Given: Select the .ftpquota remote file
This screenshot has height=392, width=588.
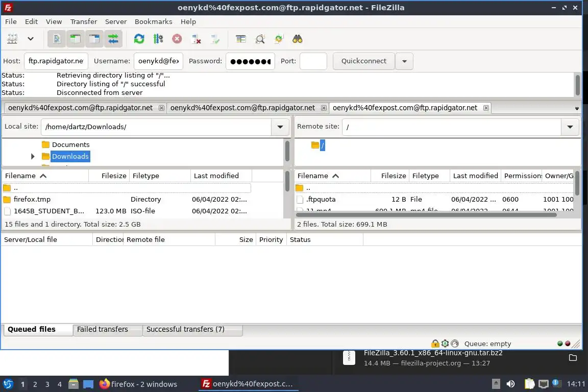Looking at the screenshot, I should click(x=434, y=200).
